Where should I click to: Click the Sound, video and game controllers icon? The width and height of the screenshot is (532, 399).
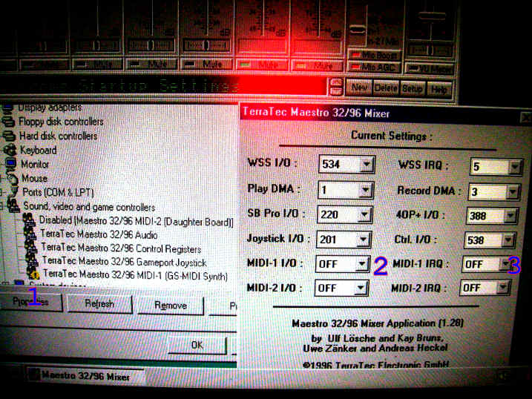(x=11, y=207)
